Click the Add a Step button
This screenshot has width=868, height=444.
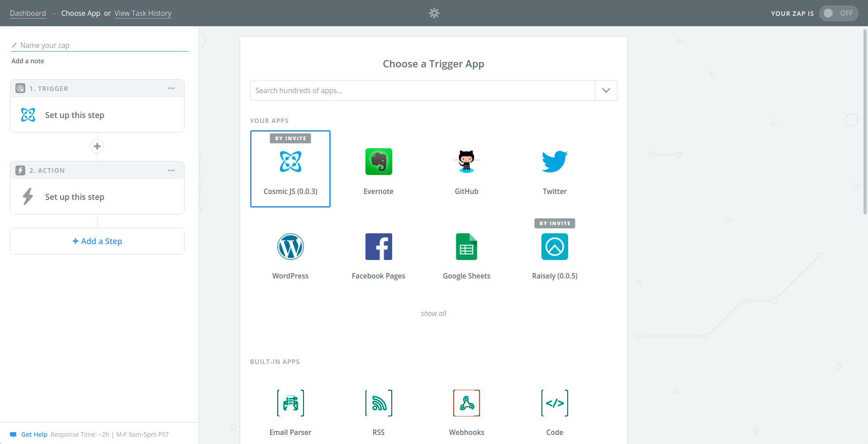[97, 241]
